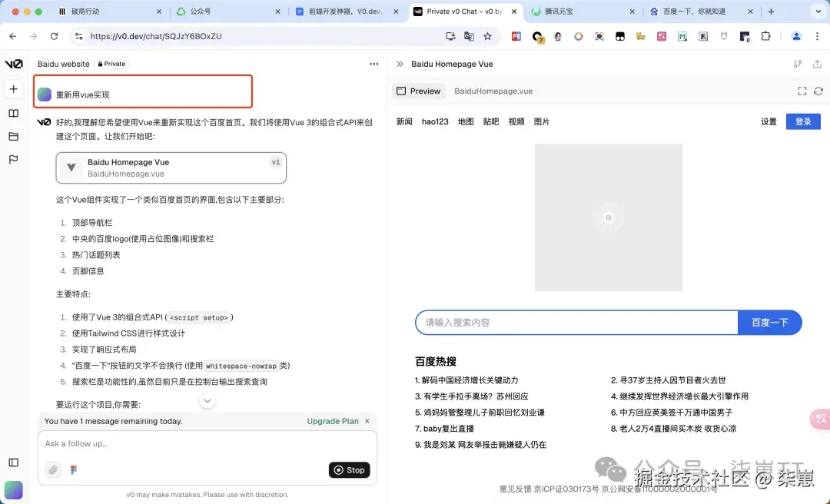Image resolution: width=830 pixels, height=504 pixels.
Task: Click 新闻 link in preview nav
Action: 404,121
